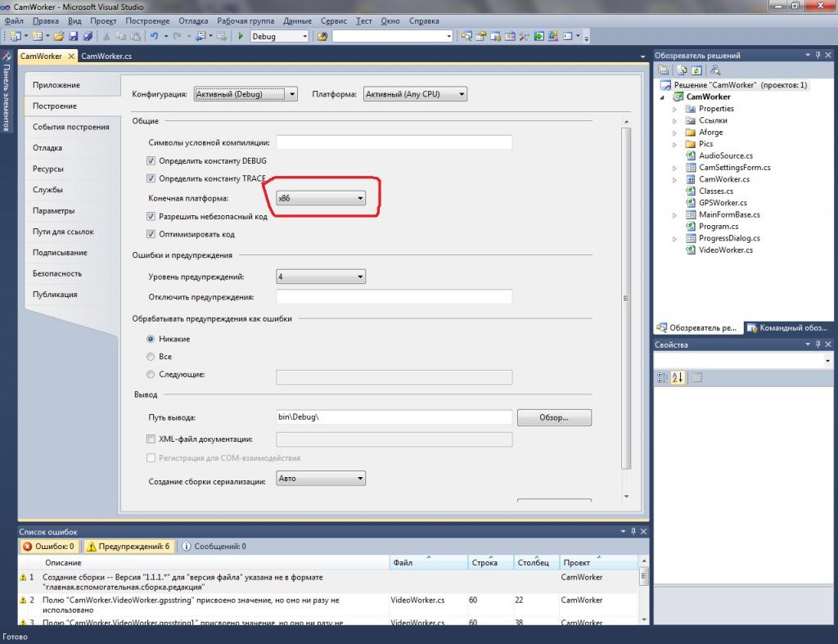Select the Все radio button for warnings
This screenshot has width=838, height=644.
point(151,357)
